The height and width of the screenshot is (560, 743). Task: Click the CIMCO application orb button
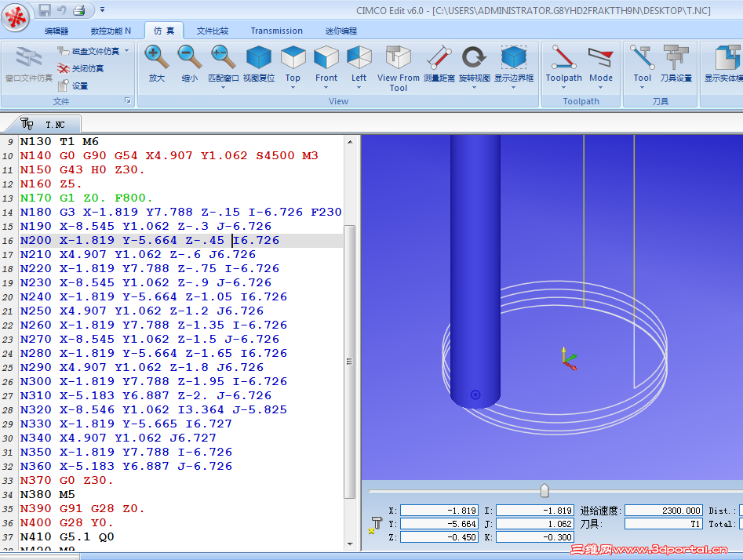click(x=15, y=17)
